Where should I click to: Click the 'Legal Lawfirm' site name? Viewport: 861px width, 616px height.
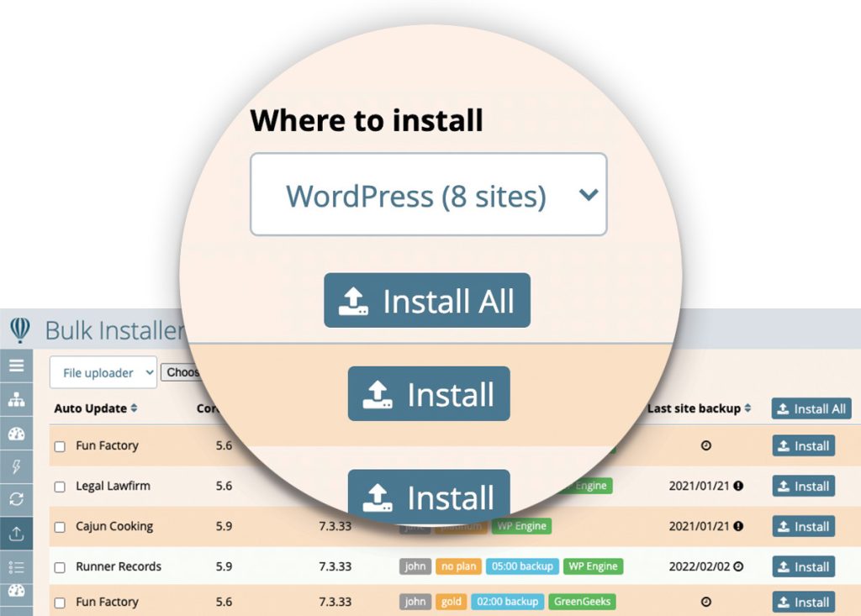114,486
